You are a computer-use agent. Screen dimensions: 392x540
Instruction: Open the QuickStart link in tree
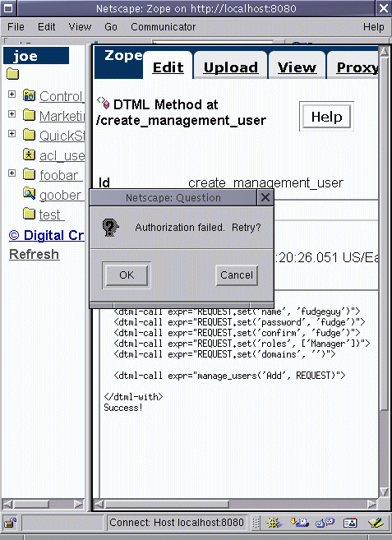pyautogui.click(x=62, y=136)
